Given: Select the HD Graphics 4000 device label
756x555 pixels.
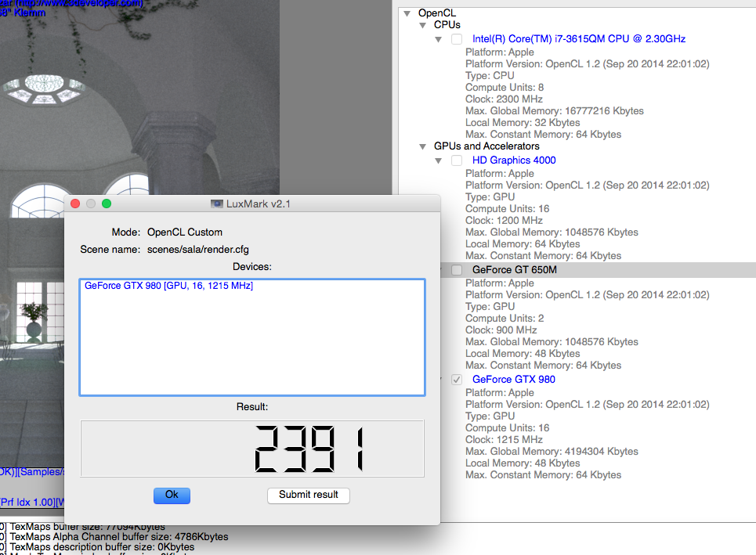Looking at the screenshot, I should point(514,160).
